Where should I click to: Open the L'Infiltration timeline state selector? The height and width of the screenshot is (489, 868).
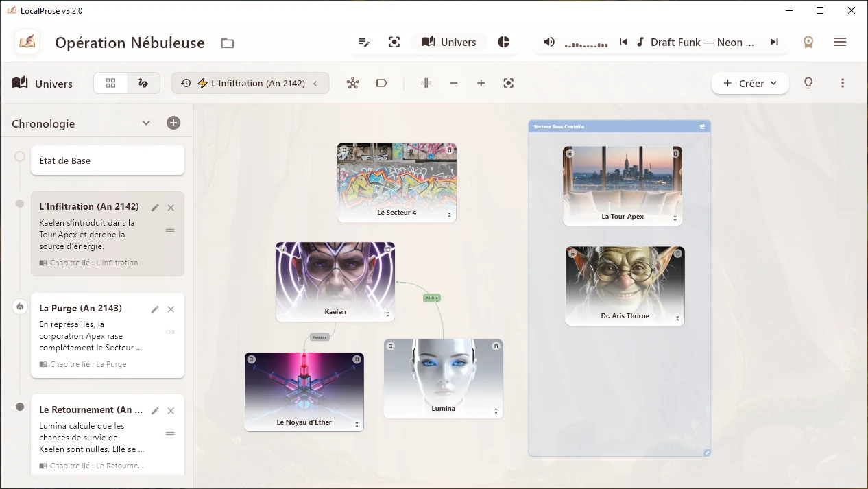pos(250,83)
